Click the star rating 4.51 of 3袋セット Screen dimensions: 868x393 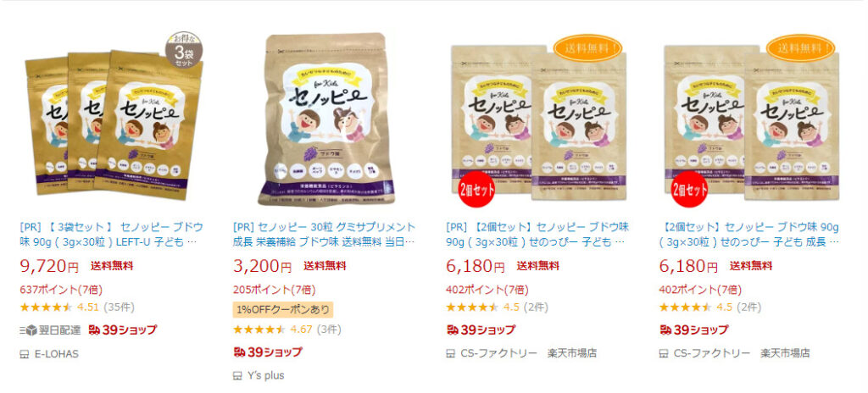coord(46,307)
